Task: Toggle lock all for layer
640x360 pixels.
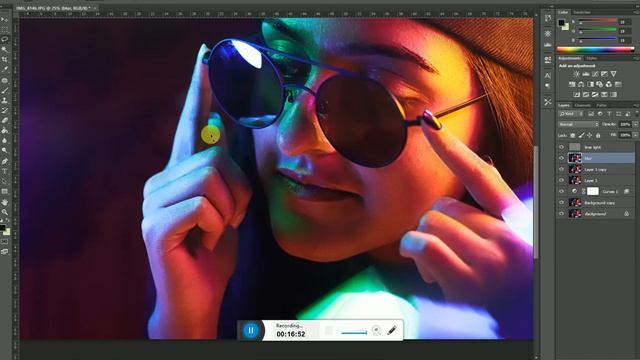Action: (x=598, y=135)
